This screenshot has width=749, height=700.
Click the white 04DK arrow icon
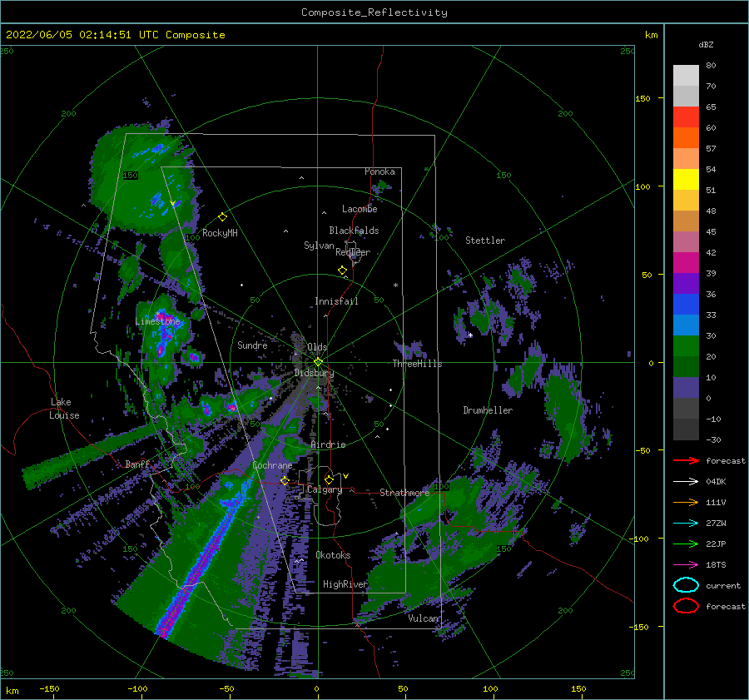coord(686,481)
